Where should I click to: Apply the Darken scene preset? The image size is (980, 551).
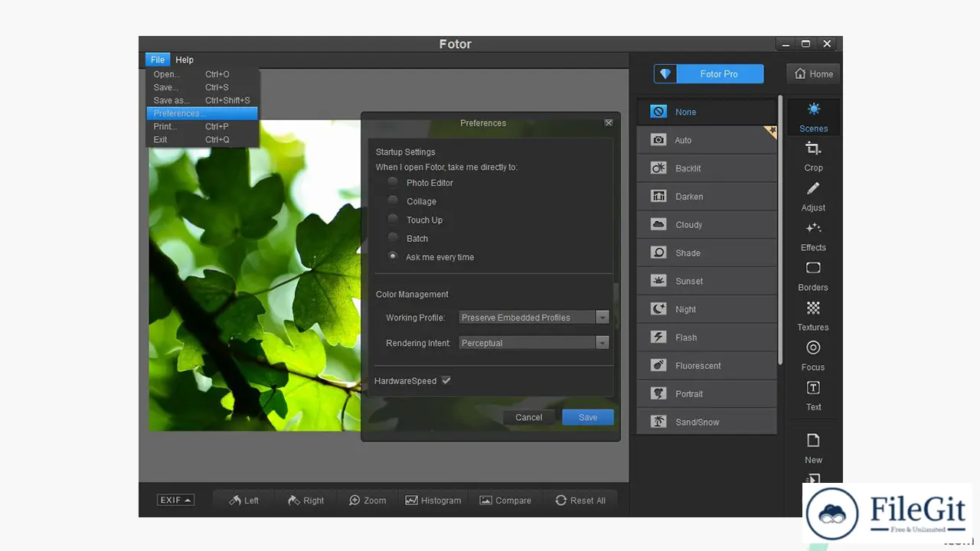(x=707, y=197)
